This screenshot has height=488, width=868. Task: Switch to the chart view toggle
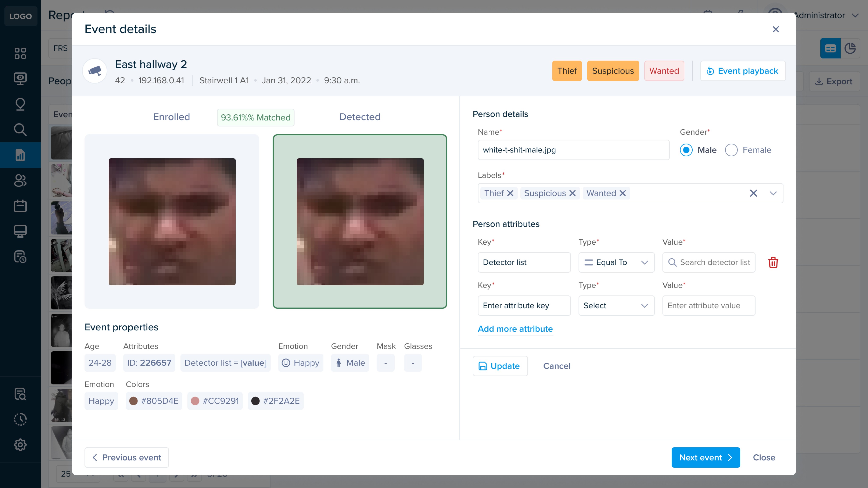click(x=850, y=48)
